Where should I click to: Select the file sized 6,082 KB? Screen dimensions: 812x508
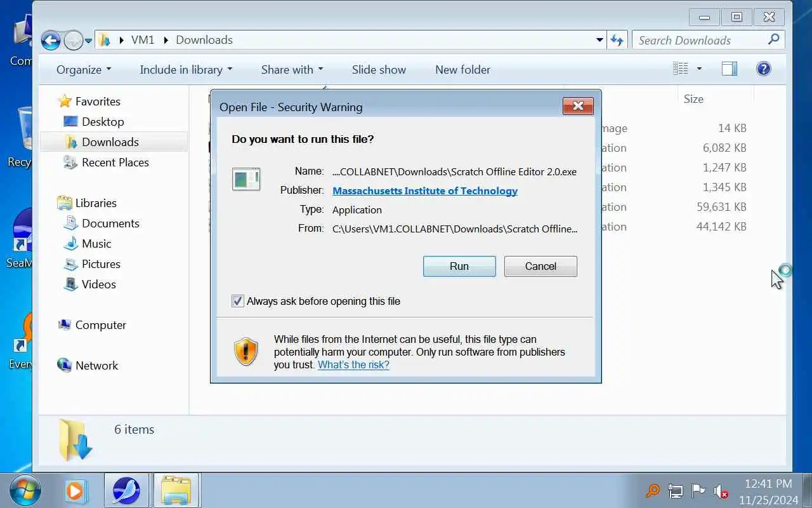[724, 147]
